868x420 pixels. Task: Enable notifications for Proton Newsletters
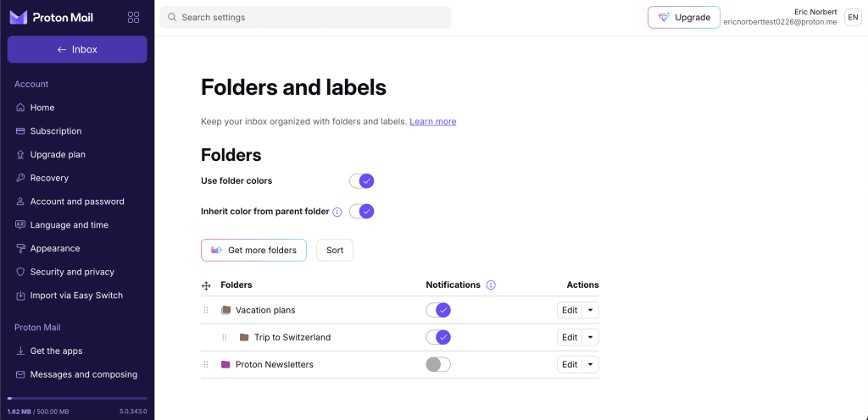tap(438, 364)
